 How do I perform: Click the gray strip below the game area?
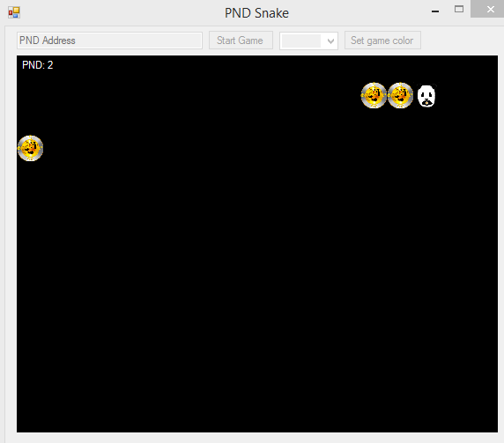click(257, 438)
